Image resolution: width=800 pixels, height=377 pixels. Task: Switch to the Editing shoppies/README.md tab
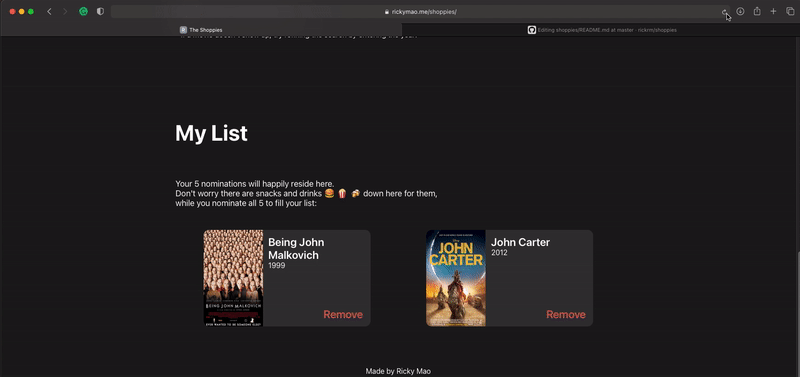602,30
